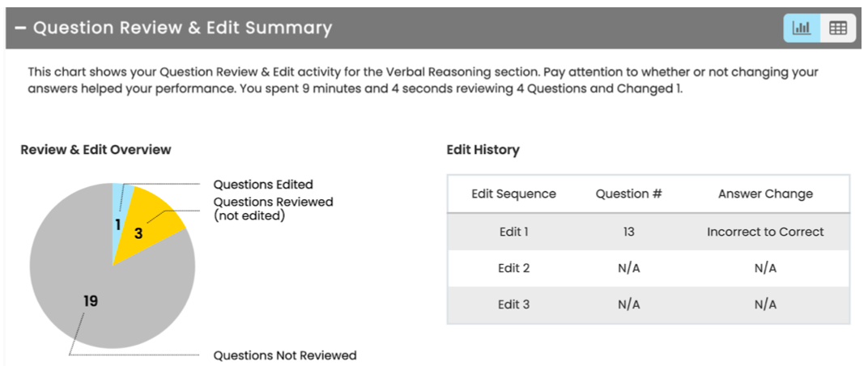Click the Answer Change column header
Image resolution: width=868 pixels, height=366 pixels.
(x=765, y=194)
